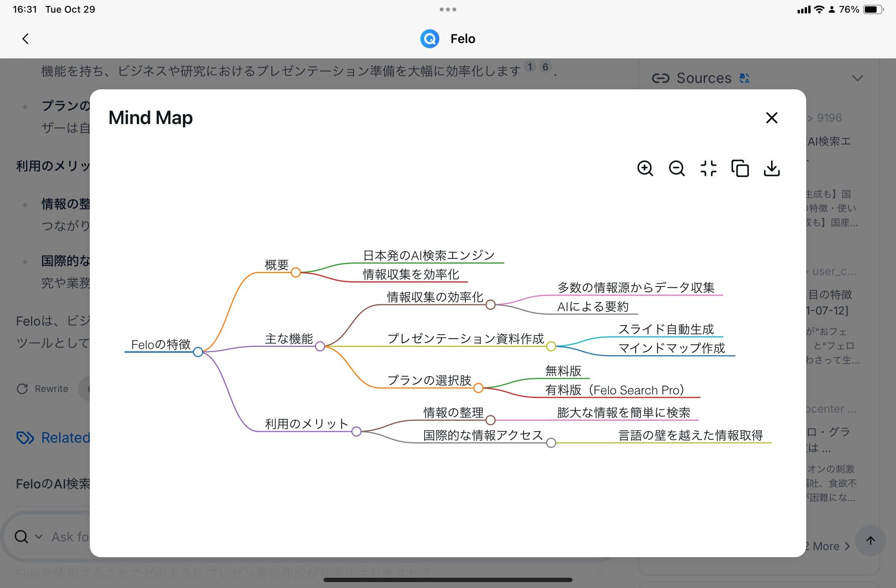Collapse the Feloの特徴 root node
The width and height of the screenshot is (896, 588).
click(x=198, y=352)
